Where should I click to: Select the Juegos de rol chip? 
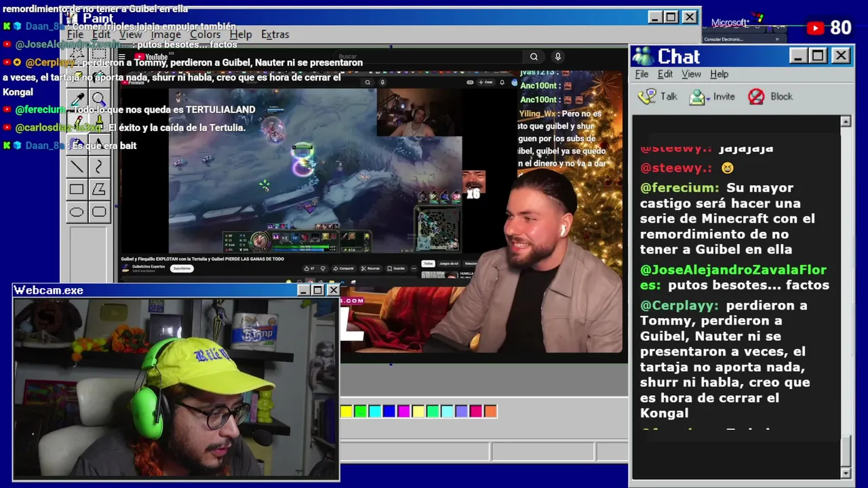coord(449,264)
